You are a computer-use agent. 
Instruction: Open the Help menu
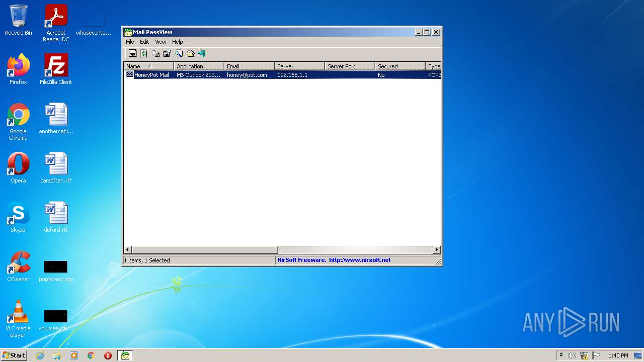click(x=177, y=42)
